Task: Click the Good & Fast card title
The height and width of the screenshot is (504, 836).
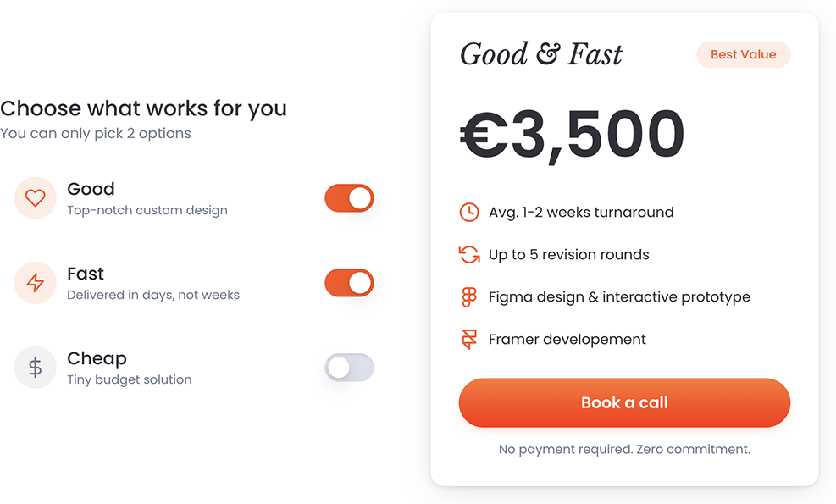Action: point(540,53)
